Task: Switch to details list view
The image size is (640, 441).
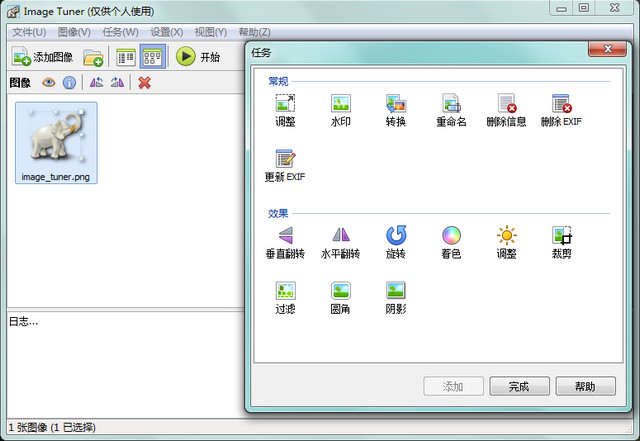Action: pos(126,57)
